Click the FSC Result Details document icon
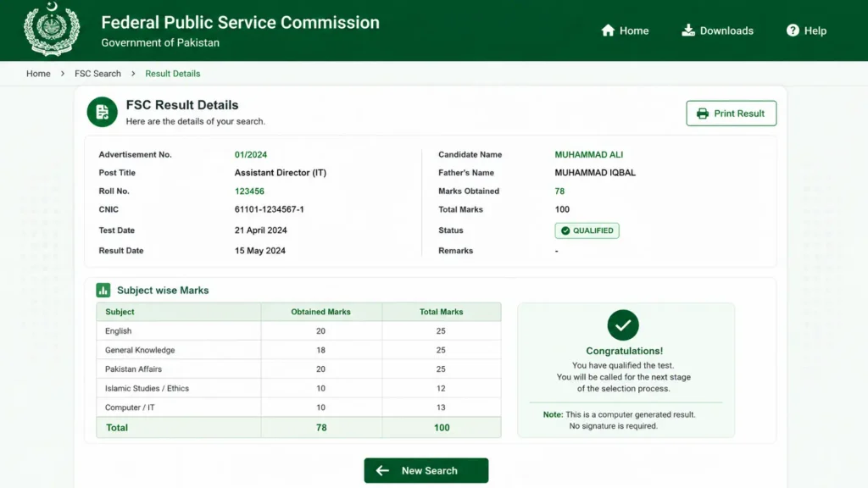 103,112
